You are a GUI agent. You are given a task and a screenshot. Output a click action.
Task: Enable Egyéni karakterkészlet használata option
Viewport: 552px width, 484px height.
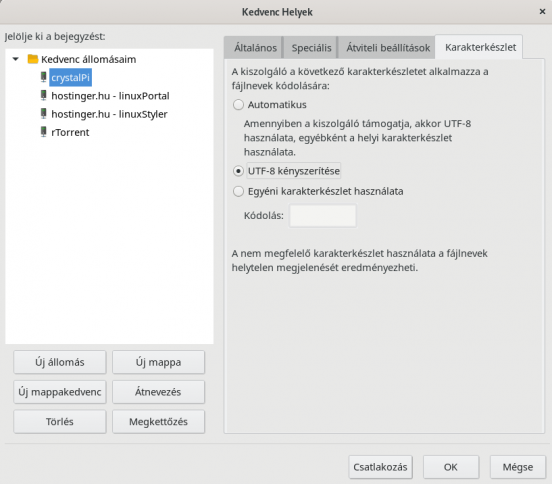(238, 191)
